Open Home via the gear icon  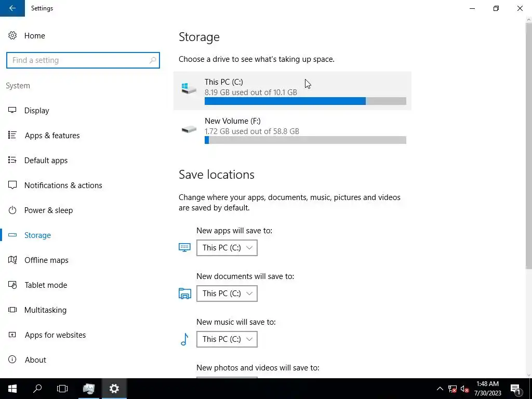12,35
